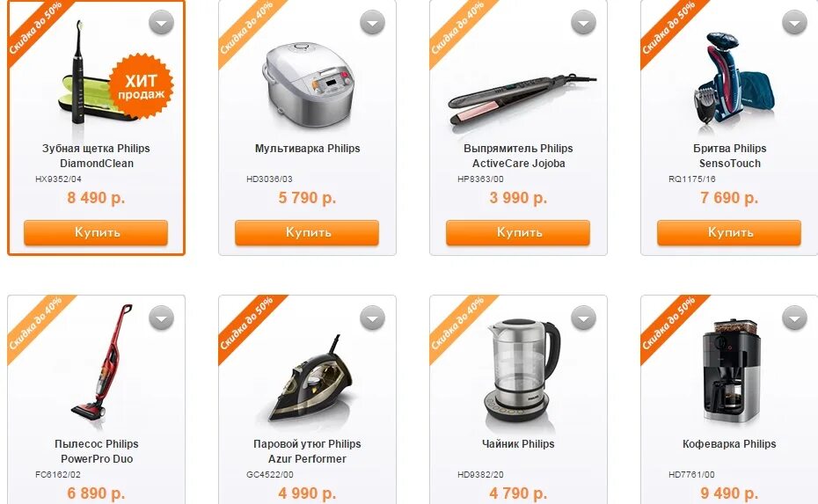The image size is (818, 504).
Task: Click the Бритва Philips SensoTouch title
Action: click(729, 156)
